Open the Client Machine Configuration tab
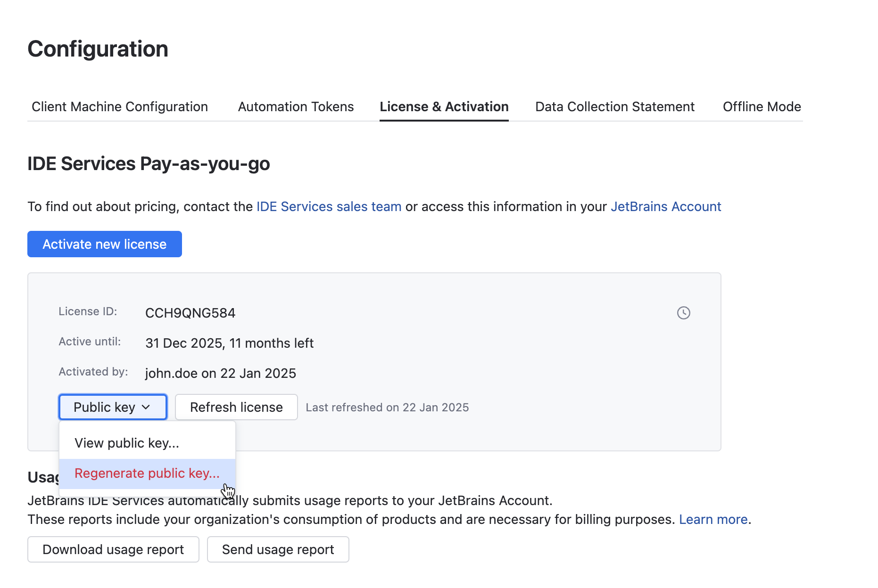Screen dimensions: 878x588 [x=119, y=106]
